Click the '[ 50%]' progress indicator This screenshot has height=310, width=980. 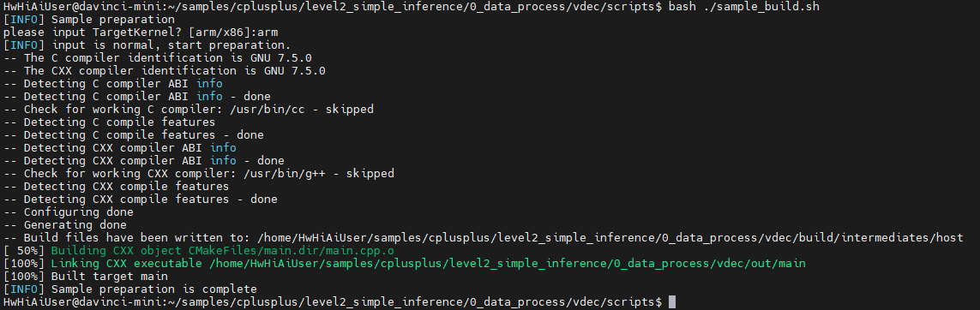[x=24, y=251]
